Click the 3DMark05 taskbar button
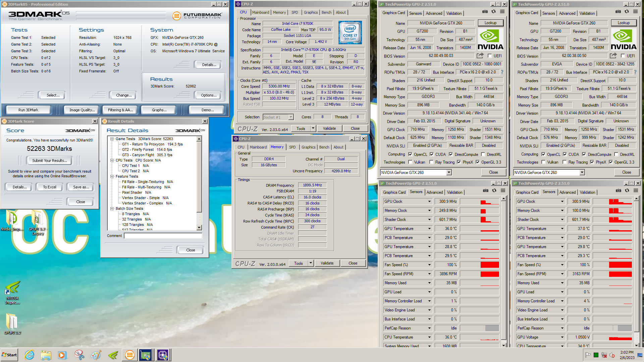Viewport: 644px width, 362px height. (129, 355)
